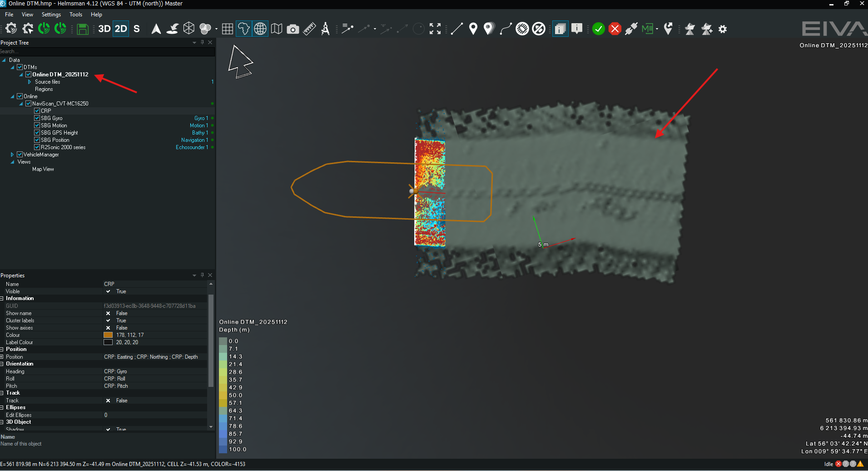Collapse the Data tree node
The image size is (868, 471).
pos(4,60)
